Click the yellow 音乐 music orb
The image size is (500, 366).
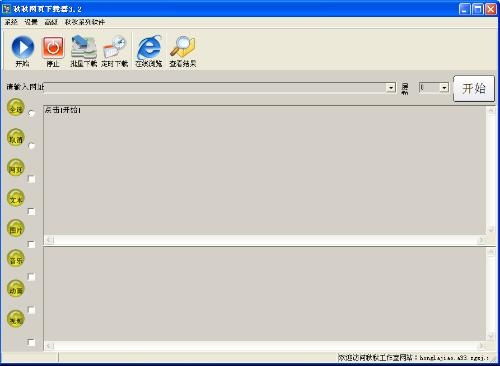pos(16,258)
